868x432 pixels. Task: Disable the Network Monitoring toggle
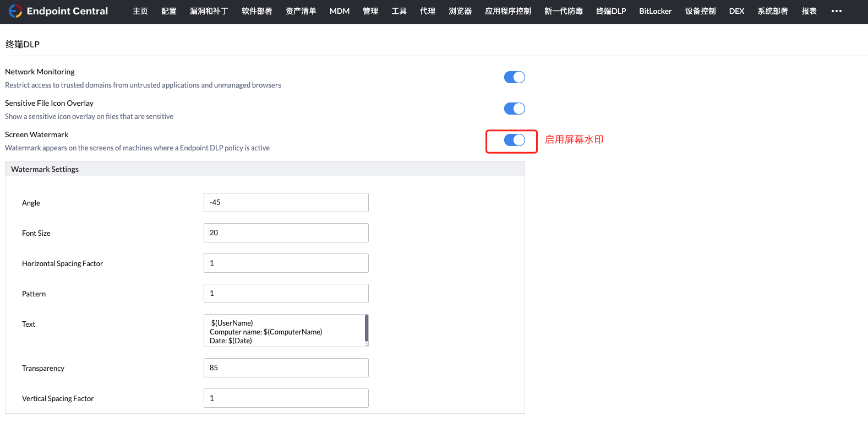(x=514, y=77)
